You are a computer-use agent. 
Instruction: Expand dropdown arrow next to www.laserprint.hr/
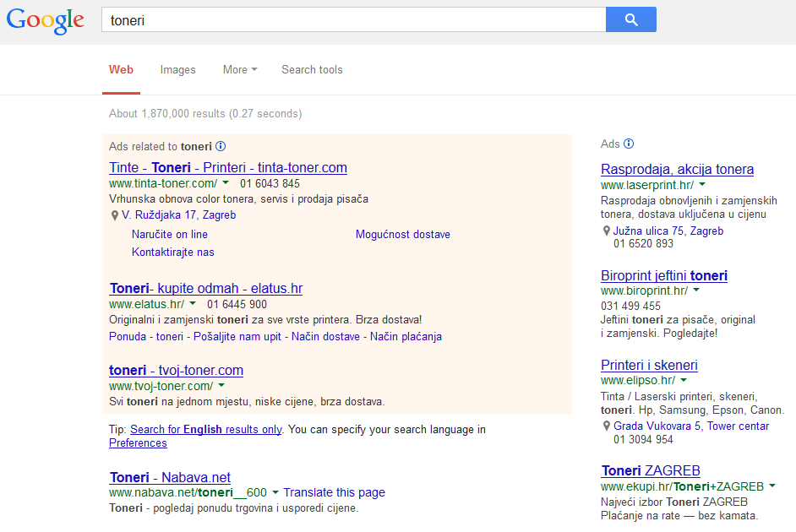click(x=702, y=185)
